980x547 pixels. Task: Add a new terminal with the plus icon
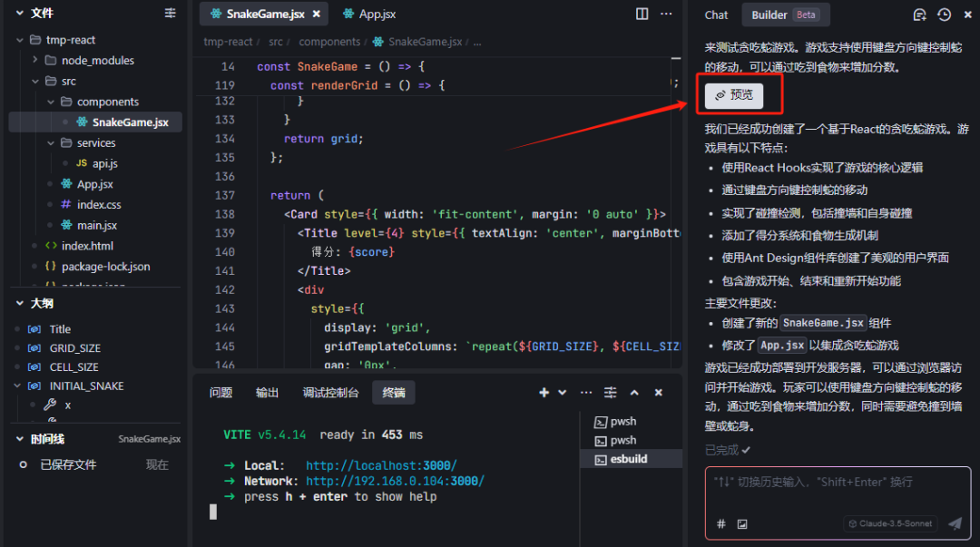(544, 392)
